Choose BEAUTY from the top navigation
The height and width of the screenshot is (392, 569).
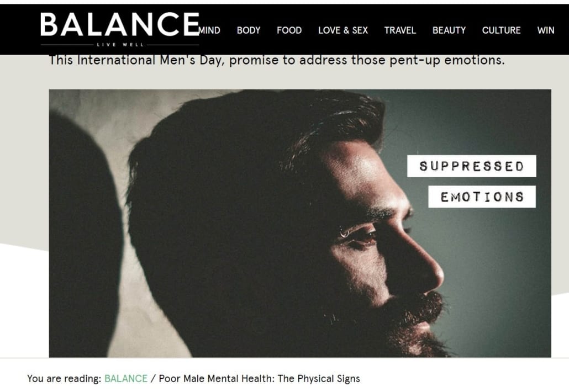point(449,30)
